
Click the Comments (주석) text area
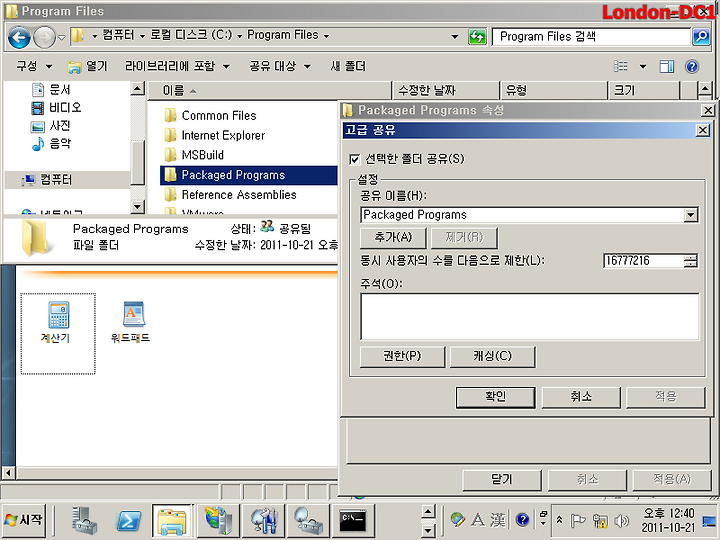tap(529, 316)
